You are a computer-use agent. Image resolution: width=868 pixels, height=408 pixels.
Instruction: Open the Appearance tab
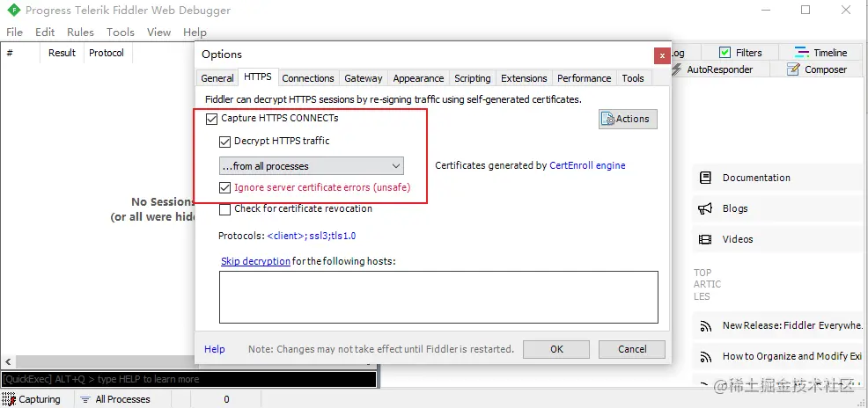pos(418,78)
